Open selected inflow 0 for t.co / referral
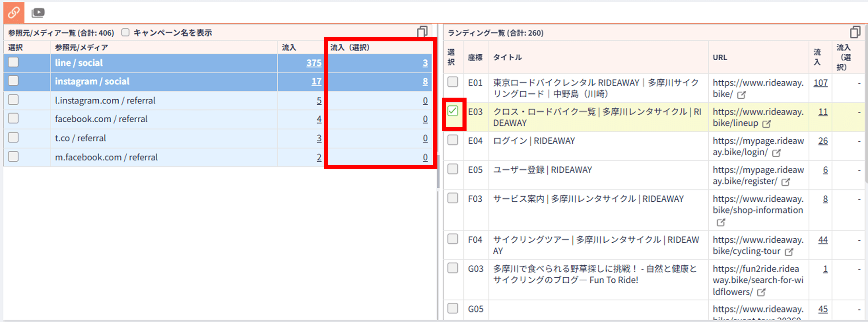Image resolution: width=868 pixels, height=322 pixels. 425,138
